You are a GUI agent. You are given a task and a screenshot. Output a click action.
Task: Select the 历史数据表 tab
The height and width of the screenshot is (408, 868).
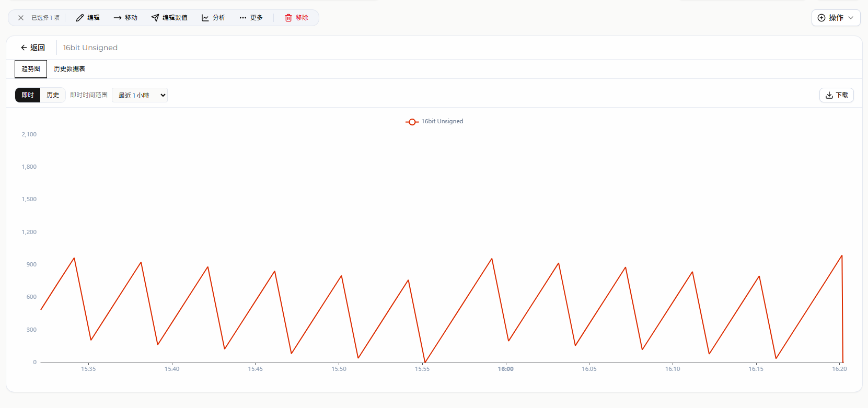[70, 69]
